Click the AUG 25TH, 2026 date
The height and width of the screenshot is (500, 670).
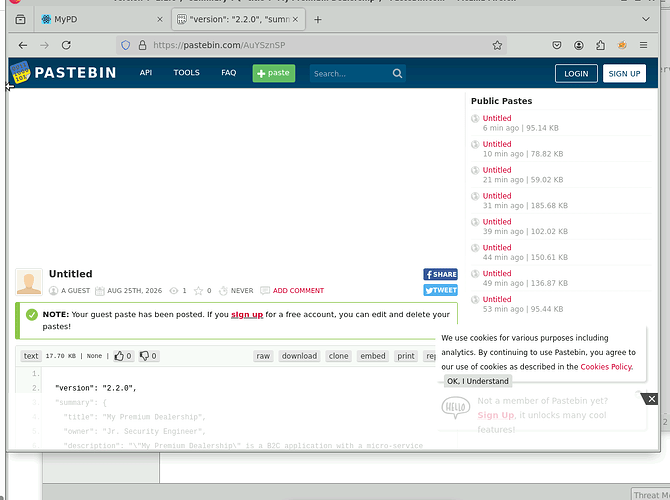(x=135, y=291)
